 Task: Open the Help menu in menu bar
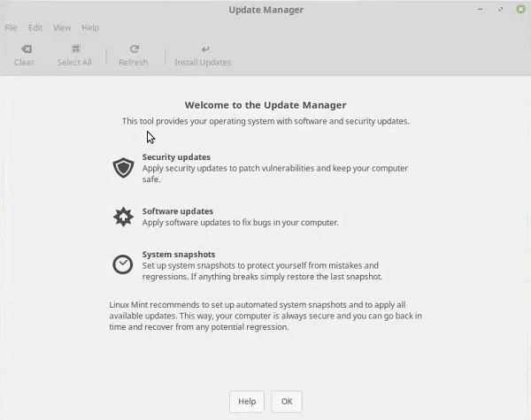(90, 27)
